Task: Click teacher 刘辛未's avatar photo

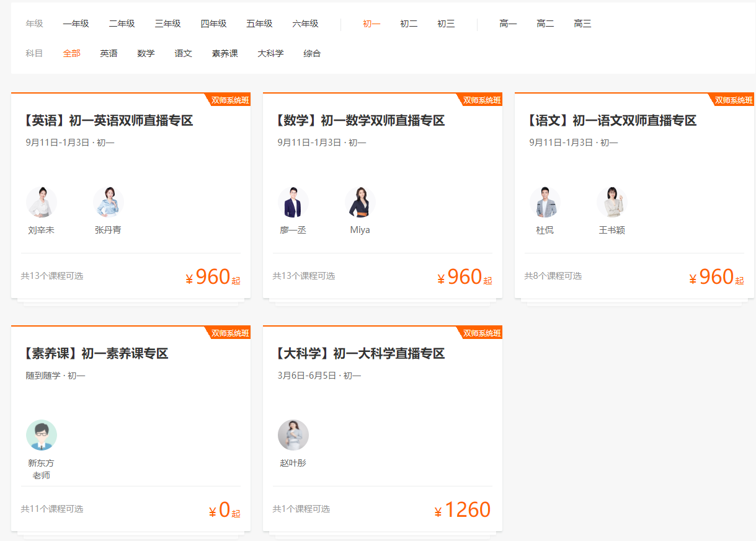Action: point(42,202)
